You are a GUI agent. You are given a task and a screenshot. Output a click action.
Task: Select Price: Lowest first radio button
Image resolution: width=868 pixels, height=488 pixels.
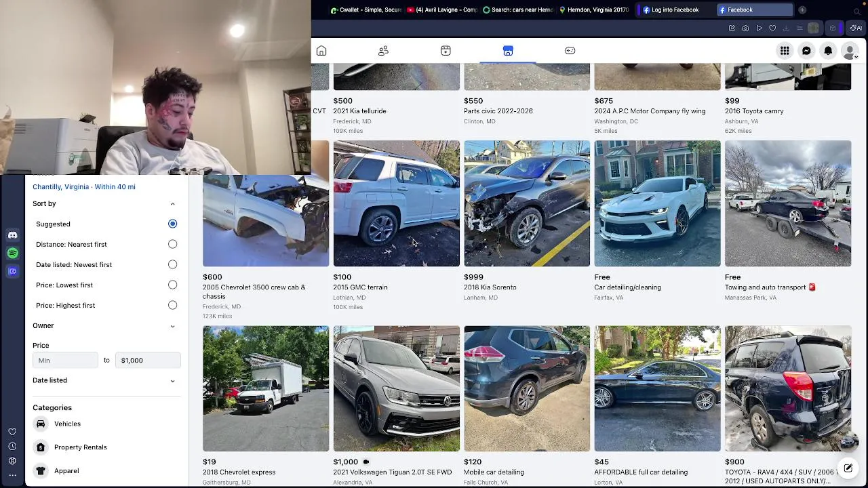coord(172,285)
